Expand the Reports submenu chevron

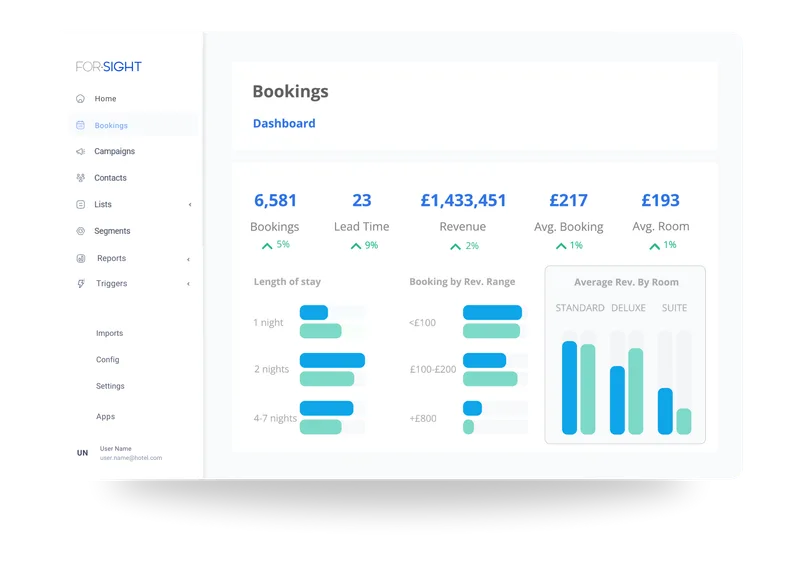click(188, 259)
